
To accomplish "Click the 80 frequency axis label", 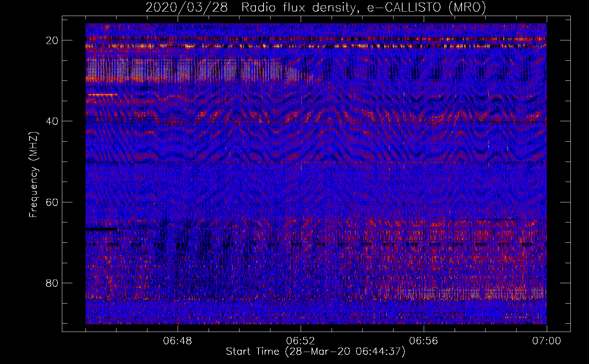I will click(x=52, y=283).
